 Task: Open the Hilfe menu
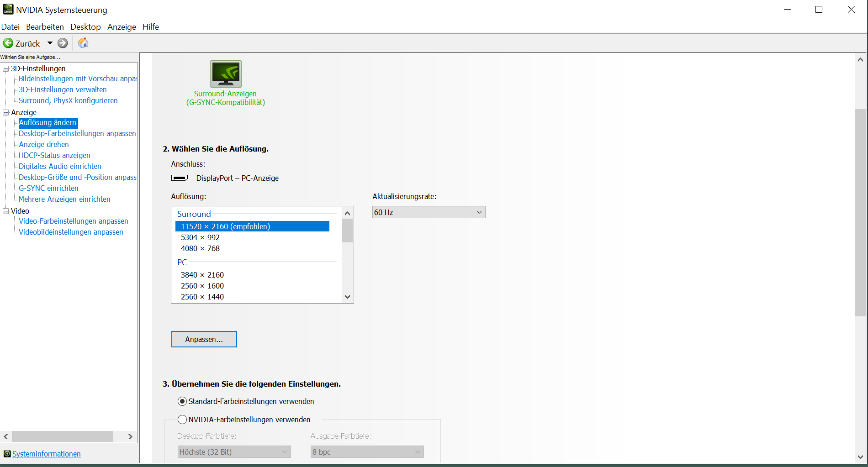[x=151, y=27]
